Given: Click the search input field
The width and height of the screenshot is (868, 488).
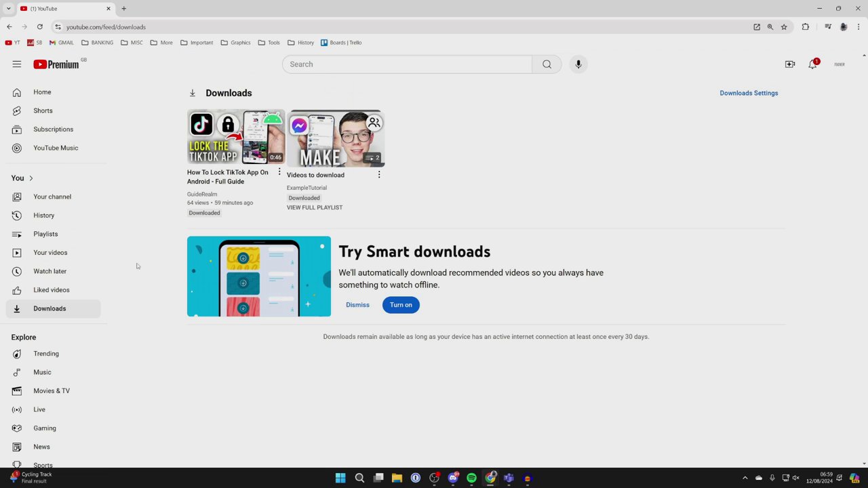Looking at the screenshot, I should pyautogui.click(x=407, y=64).
